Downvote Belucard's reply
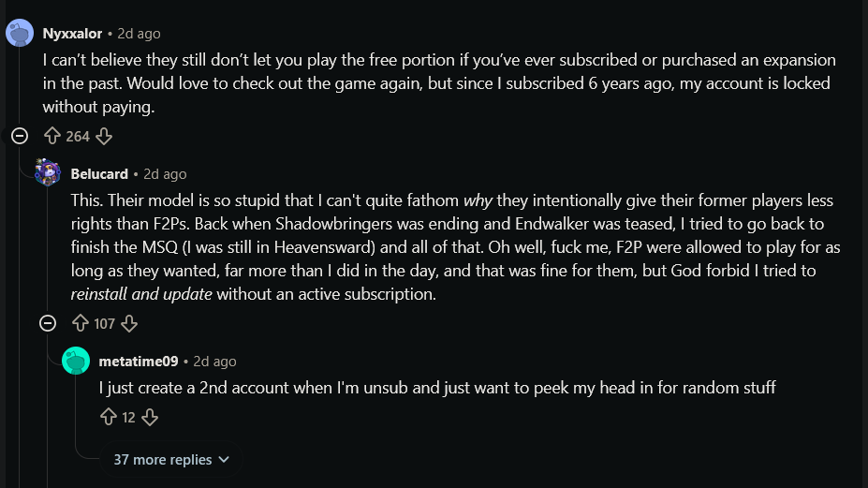Image resolution: width=868 pixels, height=488 pixels. click(x=129, y=324)
